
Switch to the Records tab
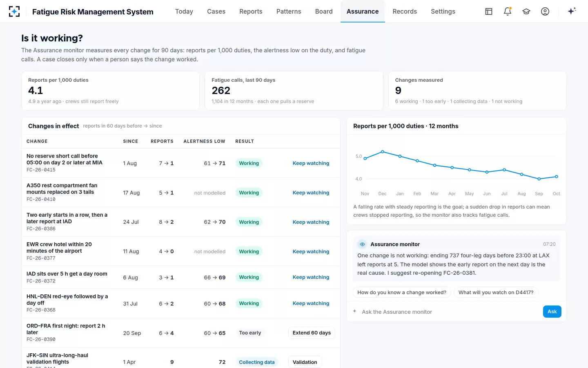405,11
